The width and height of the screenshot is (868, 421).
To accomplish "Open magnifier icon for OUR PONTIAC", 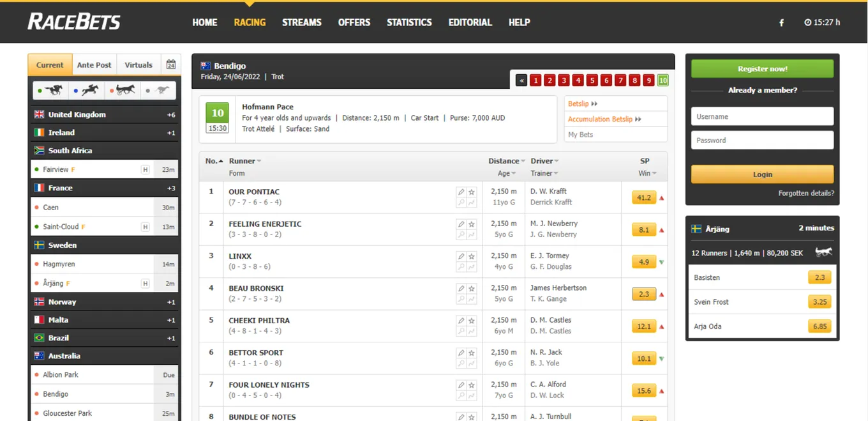I will [x=461, y=203].
